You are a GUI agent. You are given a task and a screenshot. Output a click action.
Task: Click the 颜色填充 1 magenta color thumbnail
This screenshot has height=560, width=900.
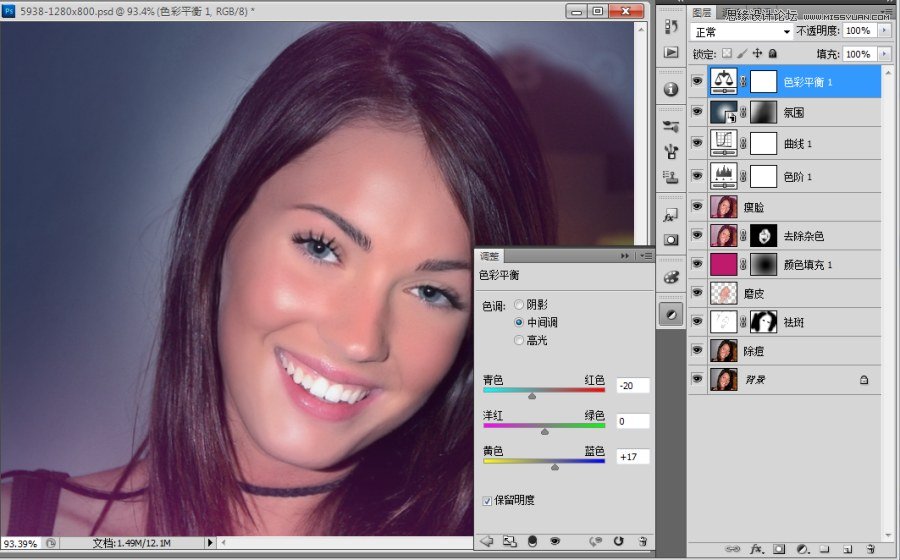pyautogui.click(x=723, y=265)
